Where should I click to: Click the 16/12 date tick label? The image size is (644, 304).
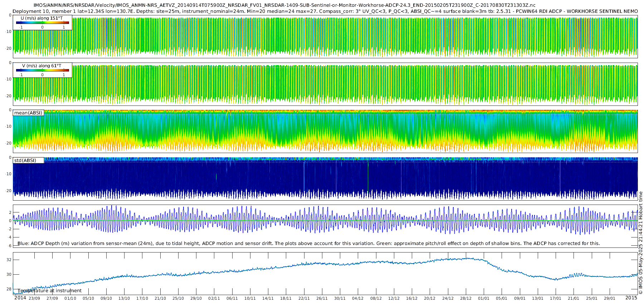click(x=412, y=299)
